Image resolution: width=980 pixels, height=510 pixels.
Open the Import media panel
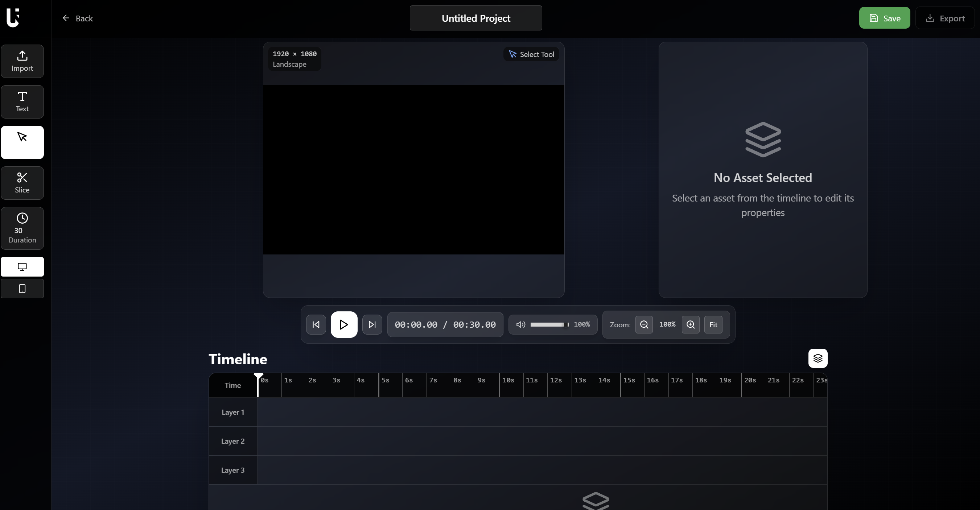[22, 61]
